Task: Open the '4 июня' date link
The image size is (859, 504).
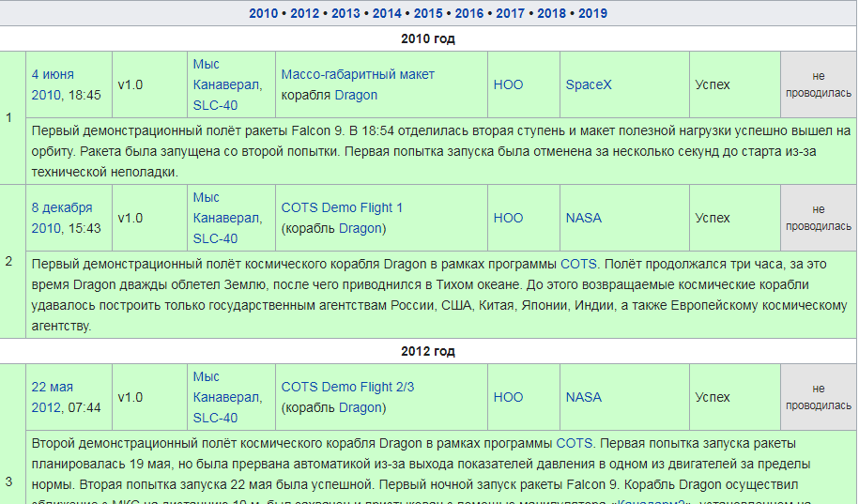Action: click(53, 74)
